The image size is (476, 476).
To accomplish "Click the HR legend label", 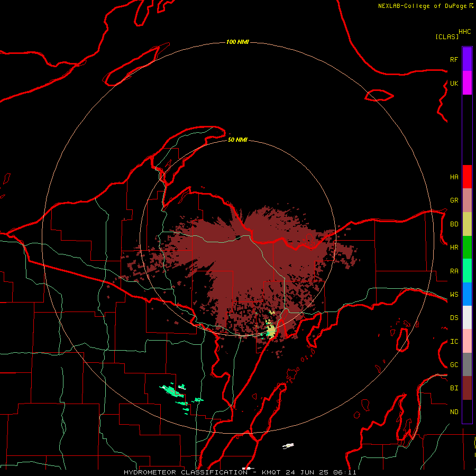I will [454, 248].
